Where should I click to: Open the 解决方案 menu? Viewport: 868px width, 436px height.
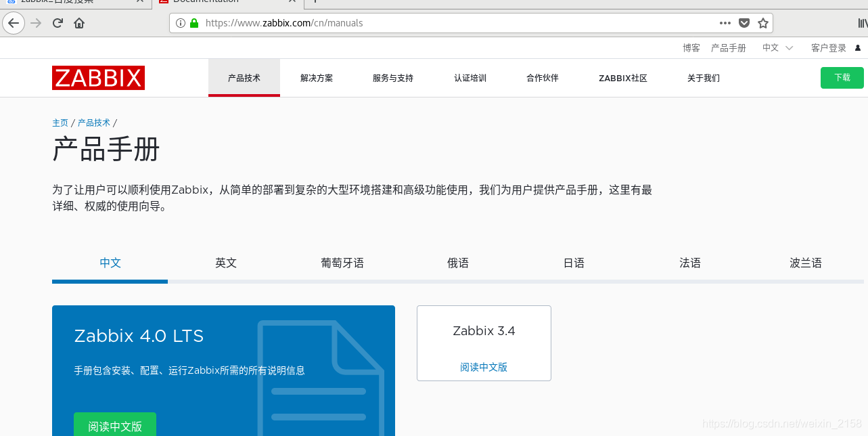click(317, 78)
